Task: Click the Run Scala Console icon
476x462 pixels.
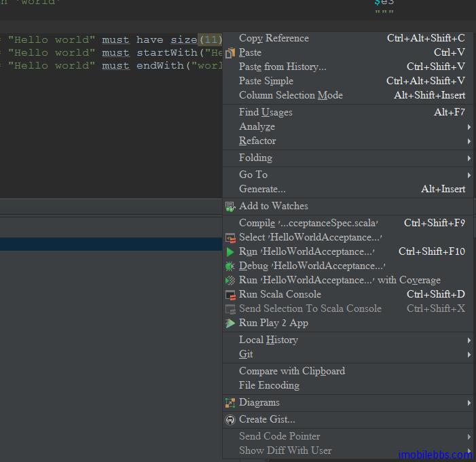Action: point(230,295)
